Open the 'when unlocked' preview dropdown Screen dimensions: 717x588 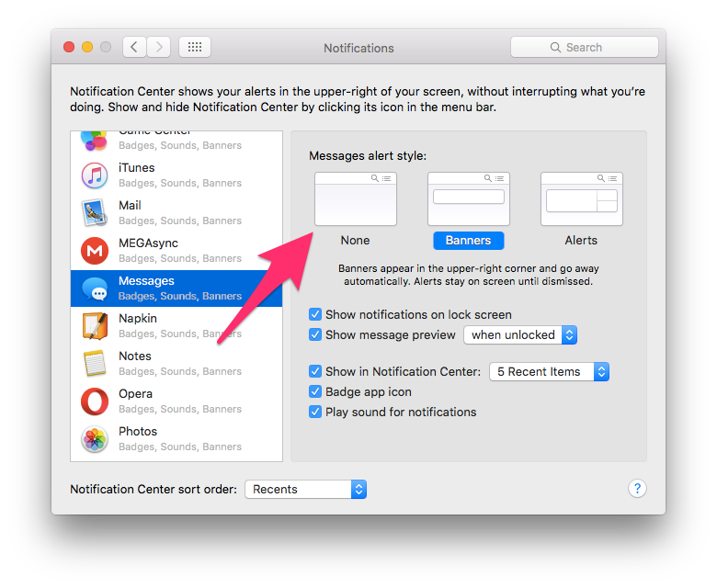(520, 335)
